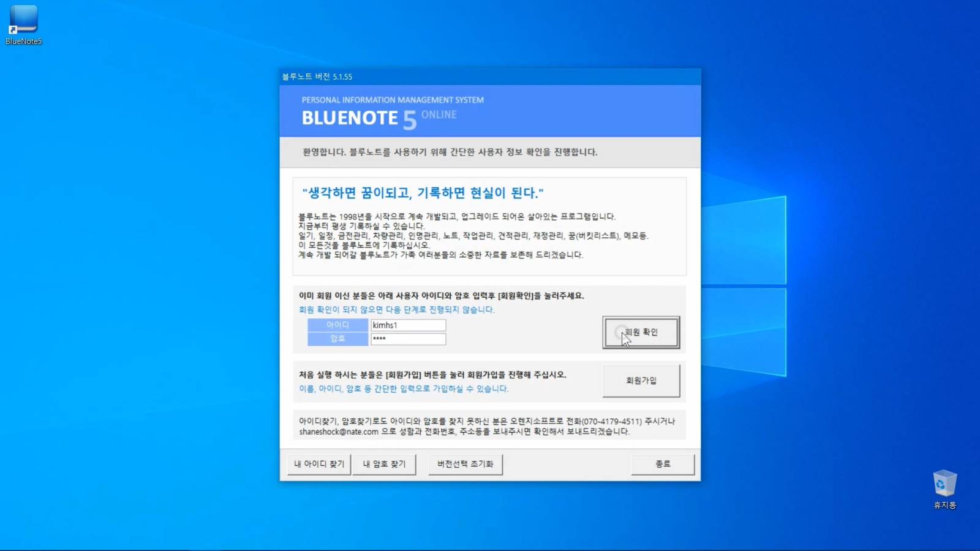Click the blue text 이름, 아이디, 암호 등 간단한 입력으로
Image resolution: width=980 pixels, height=551 pixels.
coord(404,389)
